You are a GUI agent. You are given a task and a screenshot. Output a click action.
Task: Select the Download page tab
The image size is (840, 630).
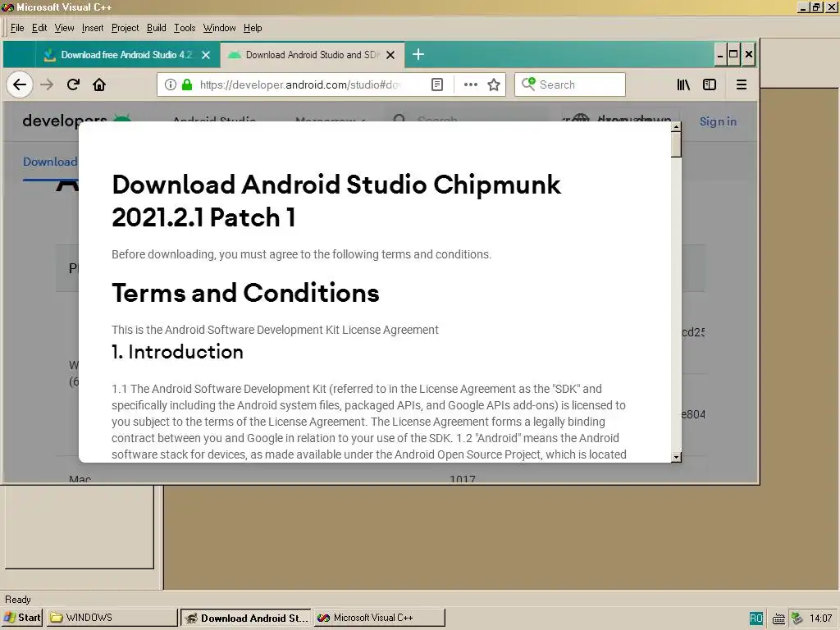(50, 162)
